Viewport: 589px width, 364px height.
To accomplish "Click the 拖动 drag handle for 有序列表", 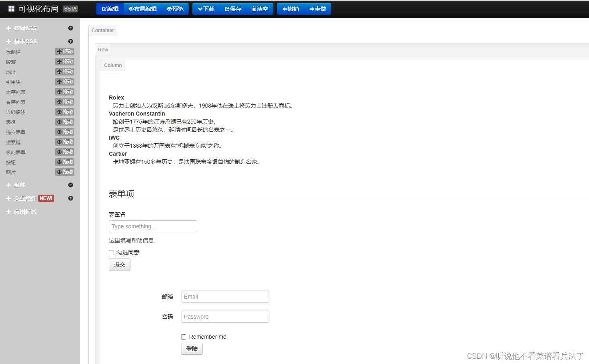I will click(x=65, y=102).
